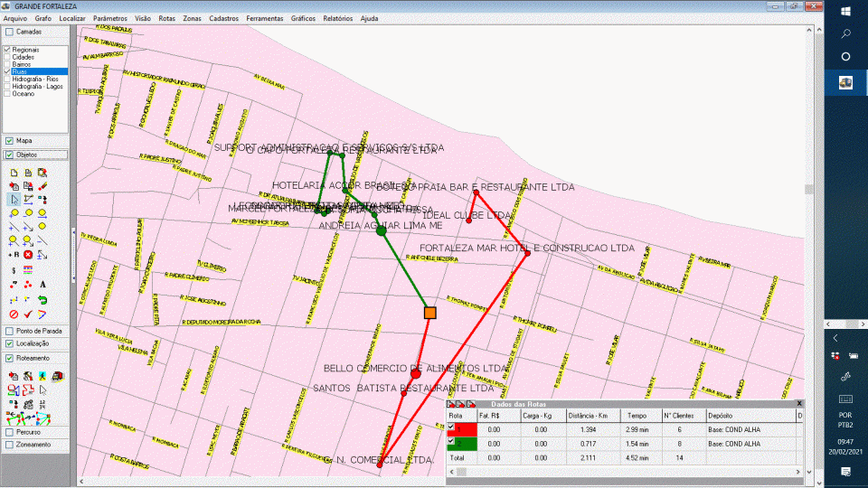Enable the Oceano layer checkbox

(x=7, y=93)
